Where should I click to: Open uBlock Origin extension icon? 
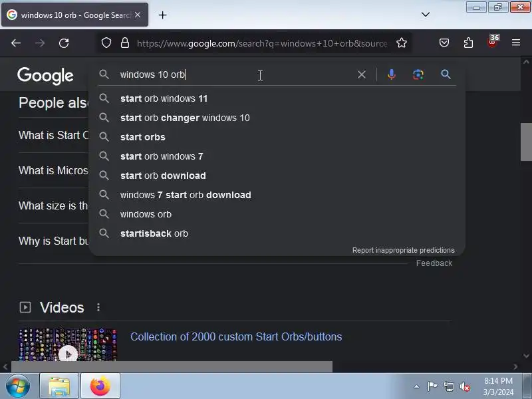pos(493,41)
